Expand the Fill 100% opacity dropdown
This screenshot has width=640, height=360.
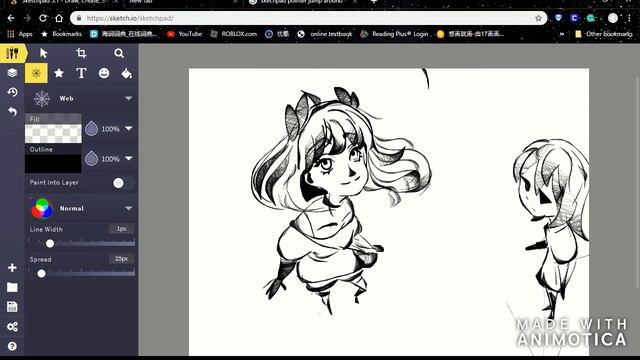pos(129,129)
